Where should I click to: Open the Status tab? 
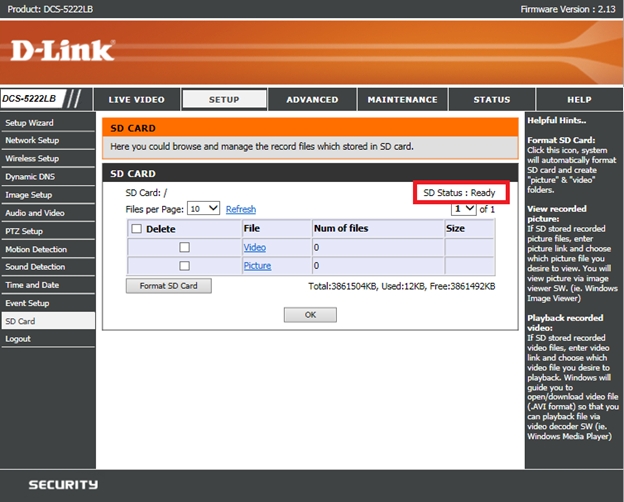click(491, 100)
